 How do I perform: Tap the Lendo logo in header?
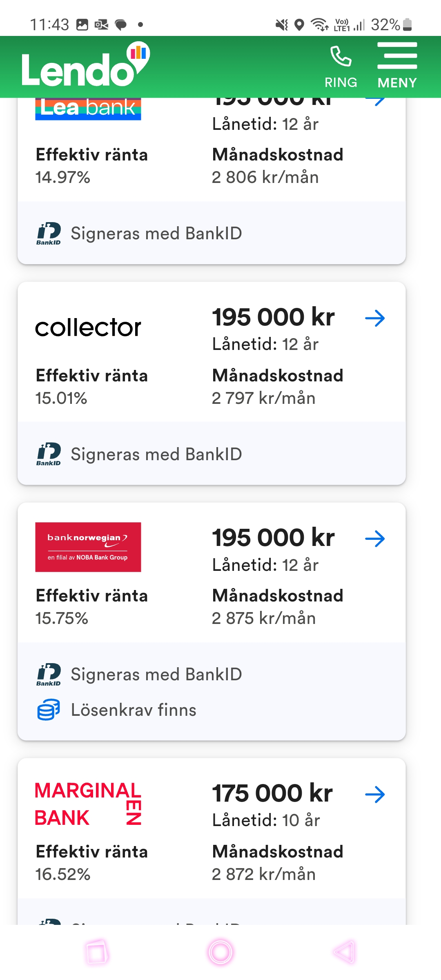point(85,65)
